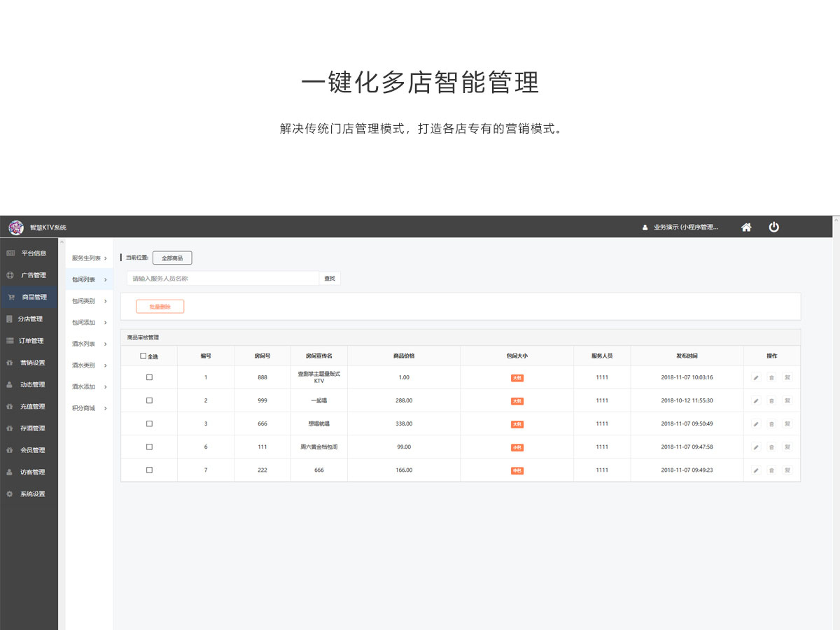The height and width of the screenshot is (630, 840).
Task: Select the checkbox for room 111 row
Action: pyautogui.click(x=149, y=447)
